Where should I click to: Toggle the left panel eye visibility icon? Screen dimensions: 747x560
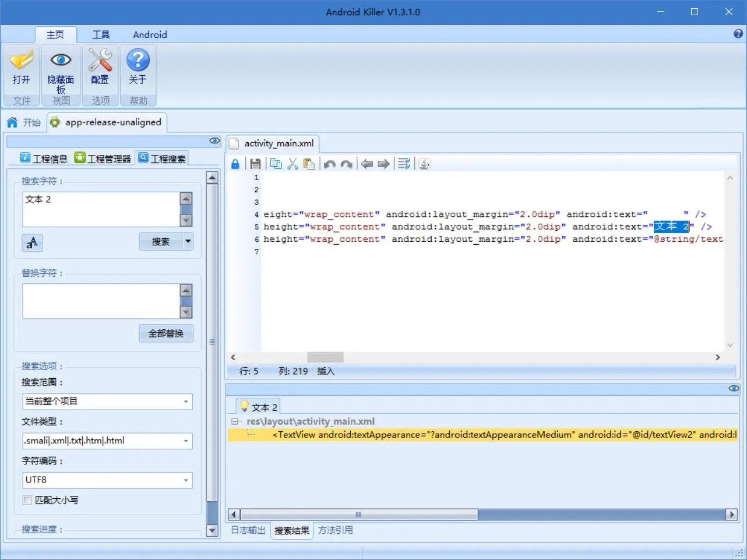pyautogui.click(x=214, y=141)
